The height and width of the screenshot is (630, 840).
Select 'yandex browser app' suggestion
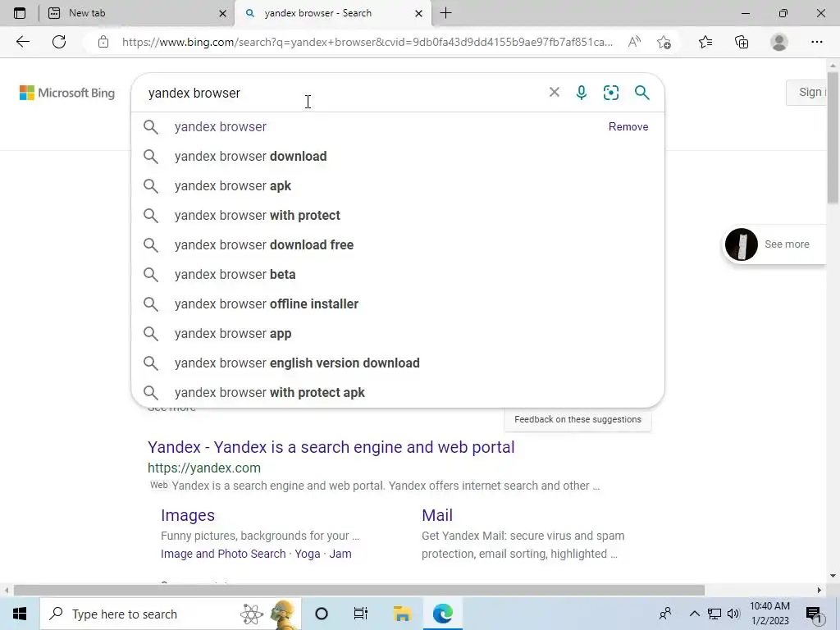click(x=398, y=333)
